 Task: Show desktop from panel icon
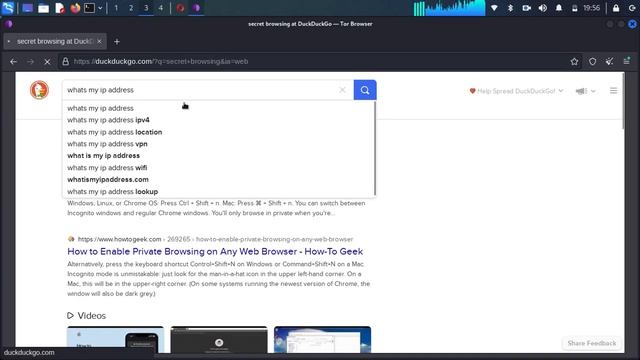pos(27,8)
